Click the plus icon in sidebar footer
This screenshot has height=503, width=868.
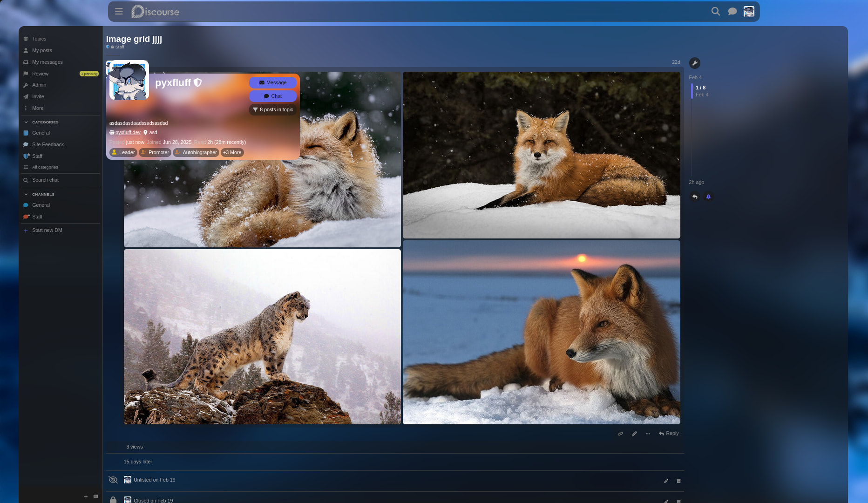tap(86, 496)
